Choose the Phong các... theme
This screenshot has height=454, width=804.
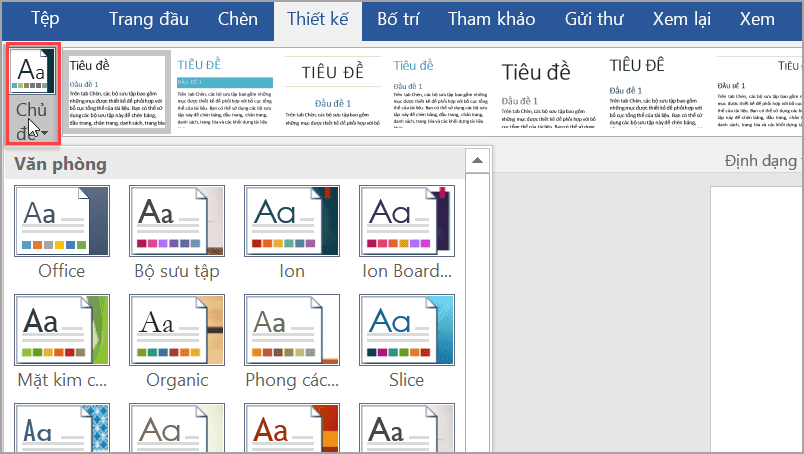click(x=292, y=330)
